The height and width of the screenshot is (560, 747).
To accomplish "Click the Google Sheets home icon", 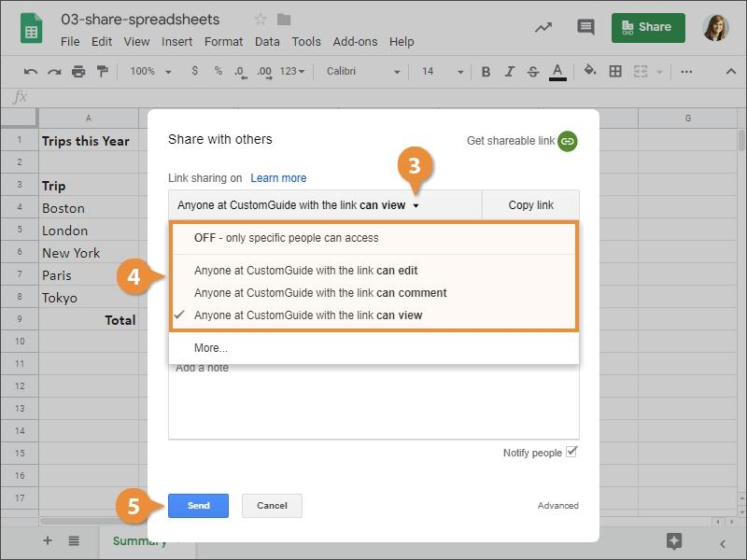I will coord(31,29).
